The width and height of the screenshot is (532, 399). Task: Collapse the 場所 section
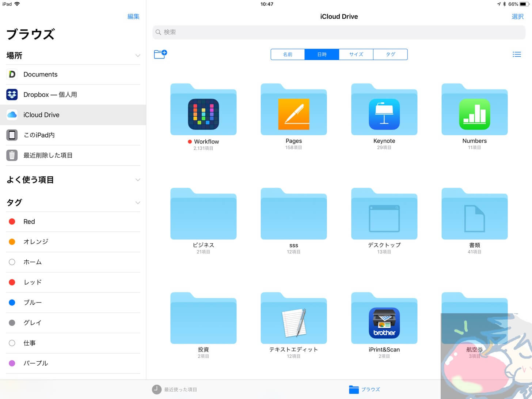pos(138,56)
